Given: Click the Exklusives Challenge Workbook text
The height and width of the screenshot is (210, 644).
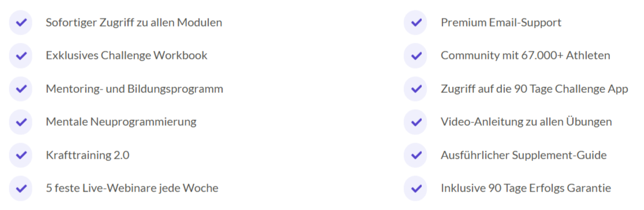Looking at the screenshot, I should (126, 55).
